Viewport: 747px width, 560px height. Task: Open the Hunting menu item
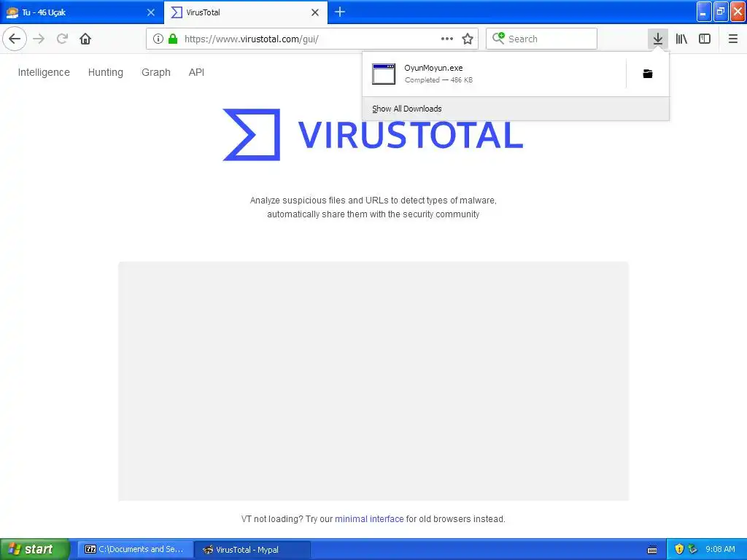pos(106,72)
